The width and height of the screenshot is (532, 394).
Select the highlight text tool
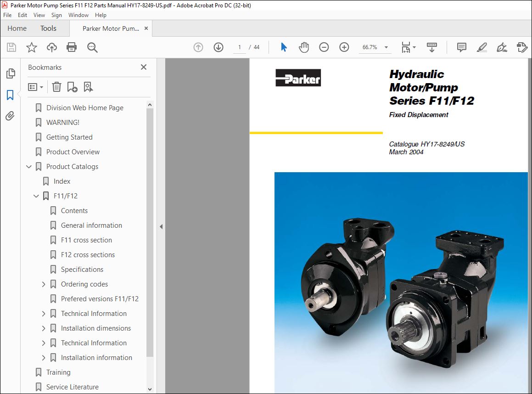pyautogui.click(x=482, y=47)
